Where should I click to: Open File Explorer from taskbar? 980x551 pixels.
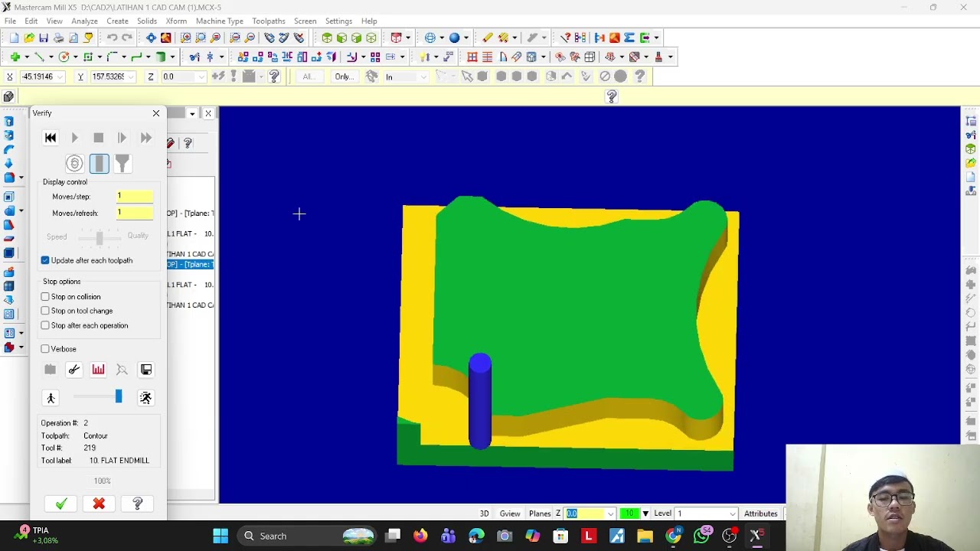point(644,536)
